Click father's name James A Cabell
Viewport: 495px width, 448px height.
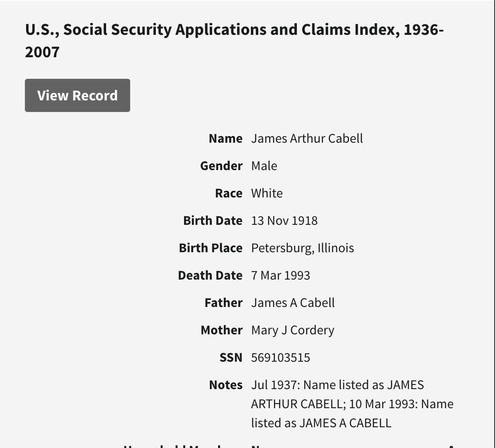click(x=293, y=303)
